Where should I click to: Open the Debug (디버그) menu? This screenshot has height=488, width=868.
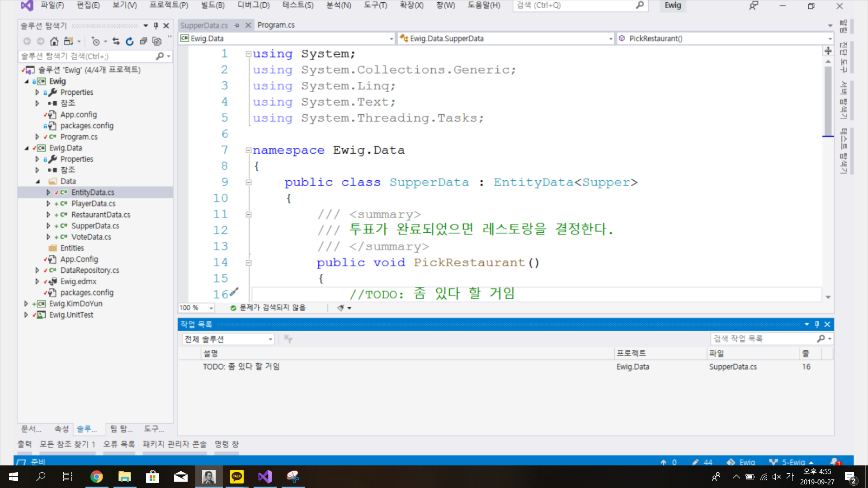tap(253, 5)
